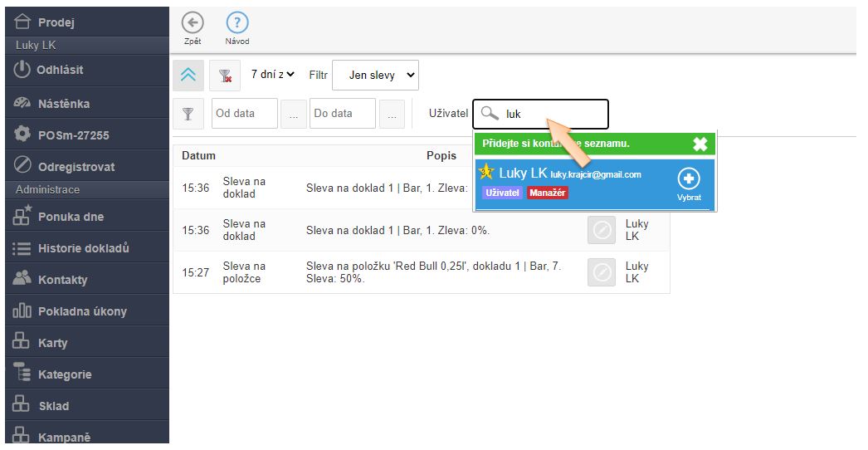The height and width of the screenshot is (450, 868).
Task: Open the Návod help icon
Action: tap(237, 23)
